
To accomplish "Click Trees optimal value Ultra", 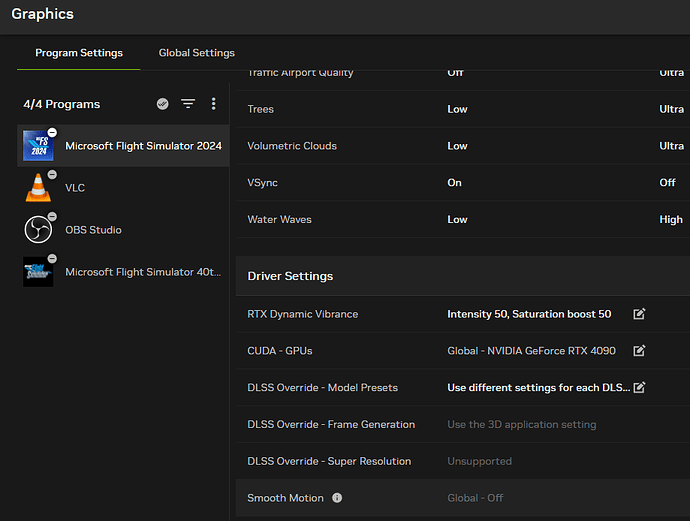I will 672,109.
